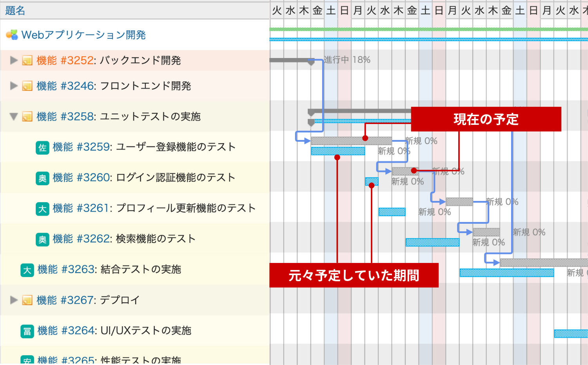Select the gray current-schedule bar for #3261
Viewport: 588px width, 365px height.
[459, 202]
